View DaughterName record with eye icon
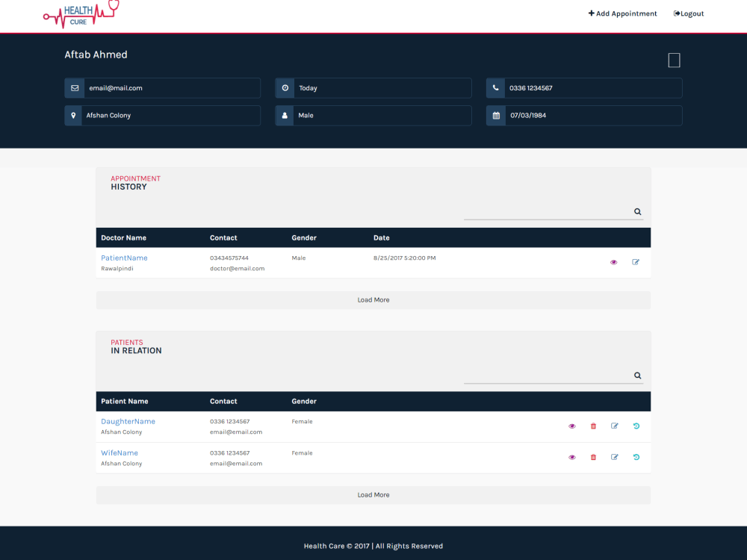 (x=572, y=426)
